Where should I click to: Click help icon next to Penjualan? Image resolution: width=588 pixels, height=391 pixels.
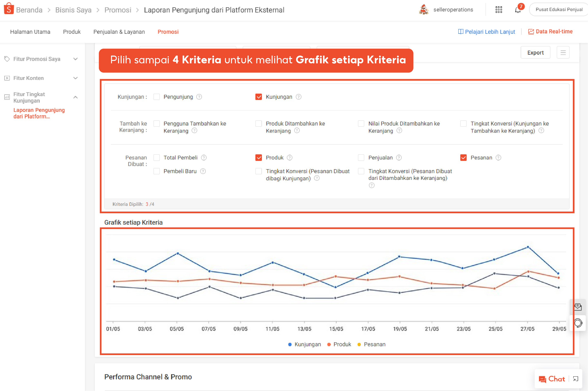tap(399, 158)
